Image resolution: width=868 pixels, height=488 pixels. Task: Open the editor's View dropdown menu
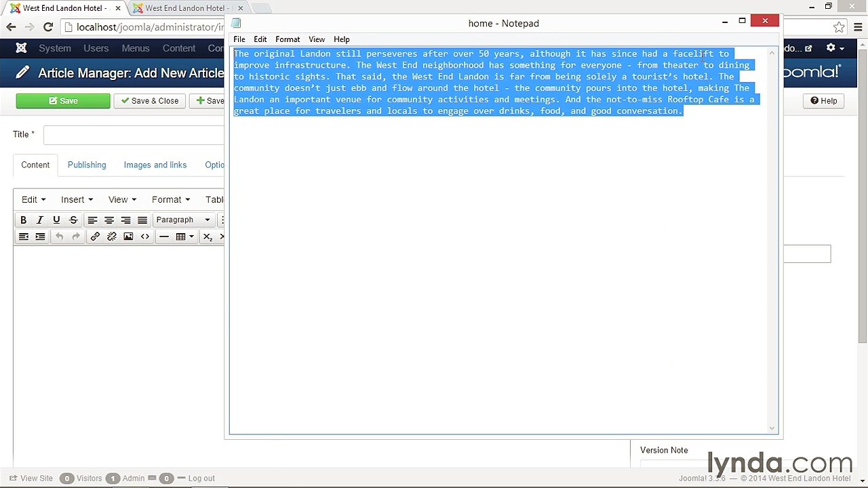point(122,199)
